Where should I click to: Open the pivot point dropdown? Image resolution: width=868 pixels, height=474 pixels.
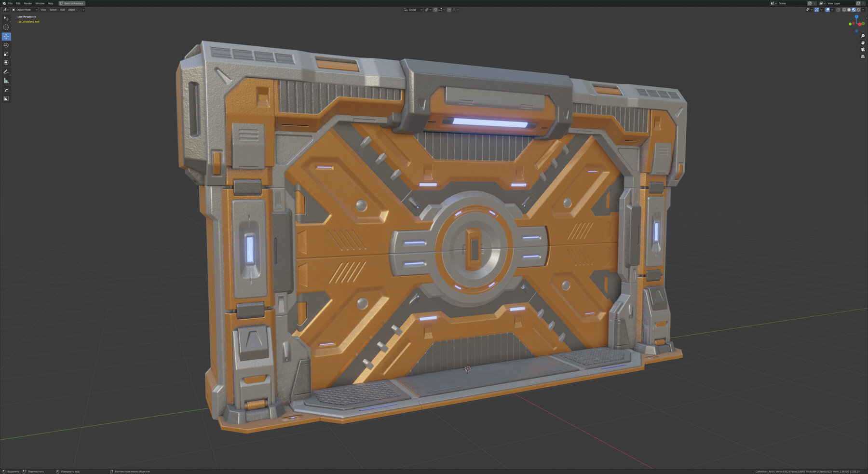[x=428, y=10]
